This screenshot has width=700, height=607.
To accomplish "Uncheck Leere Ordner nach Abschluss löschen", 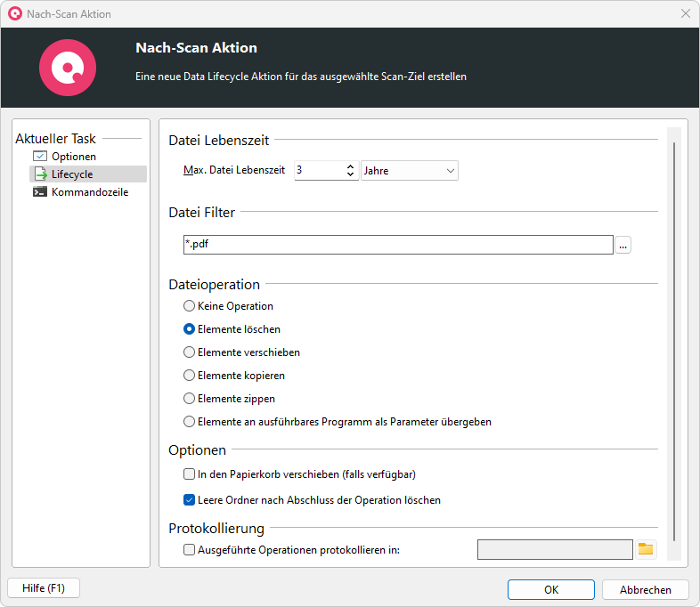I will tap(190, 499).
